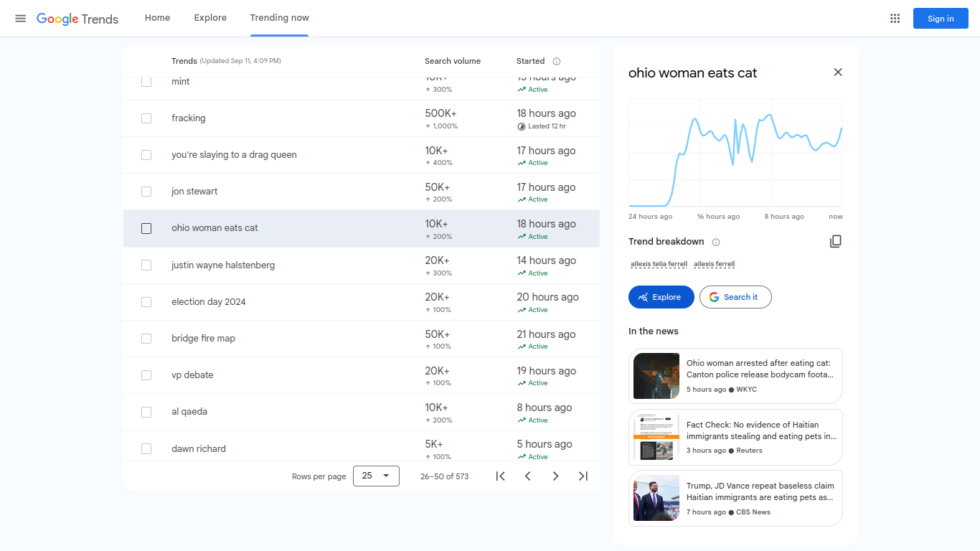The height and width of the screenshot is (551, 980).
Task: Open the dawn richard trend
Action: click(x=362, y=446)
